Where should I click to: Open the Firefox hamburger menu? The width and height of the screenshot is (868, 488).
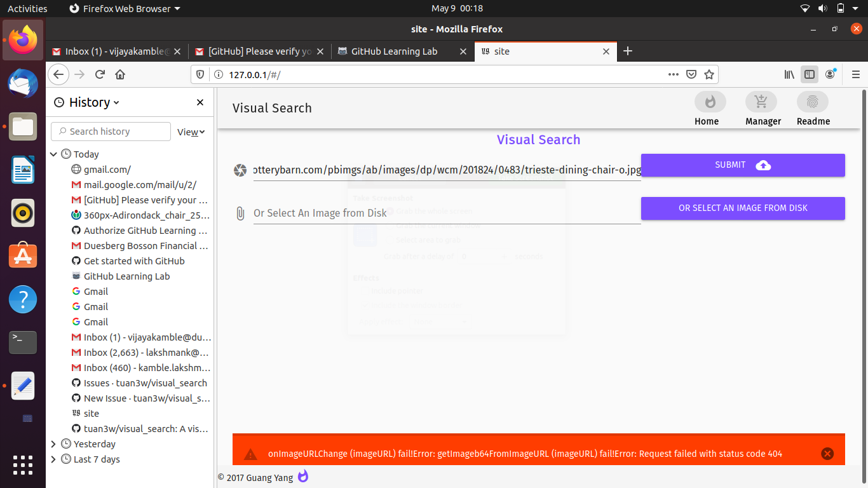[x=855, y=74]
